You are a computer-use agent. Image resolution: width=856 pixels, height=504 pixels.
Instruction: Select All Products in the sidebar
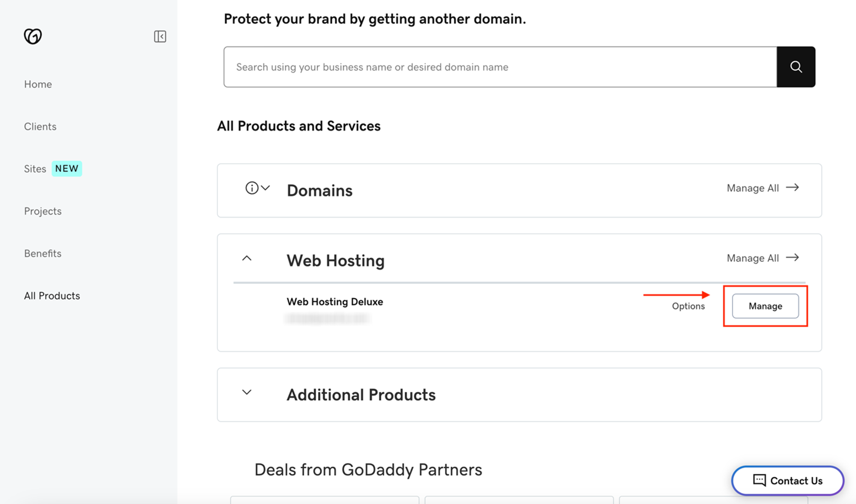(52, 296)
